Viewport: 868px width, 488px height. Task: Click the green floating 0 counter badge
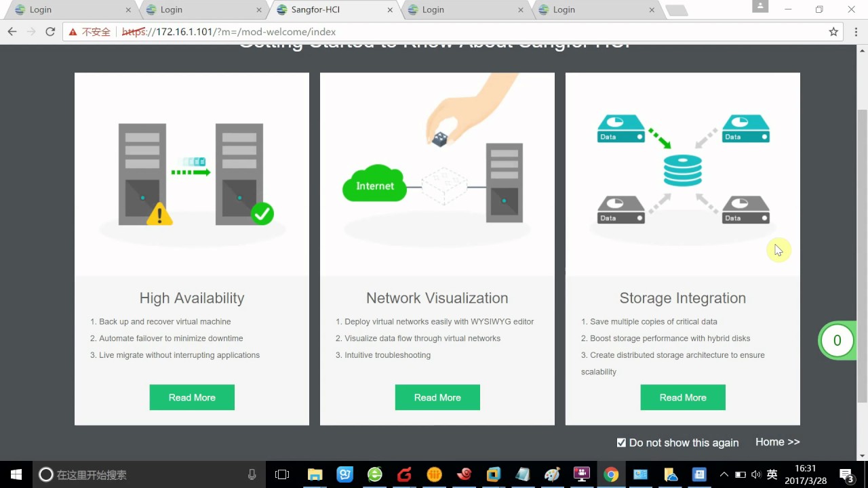(837, 341)
